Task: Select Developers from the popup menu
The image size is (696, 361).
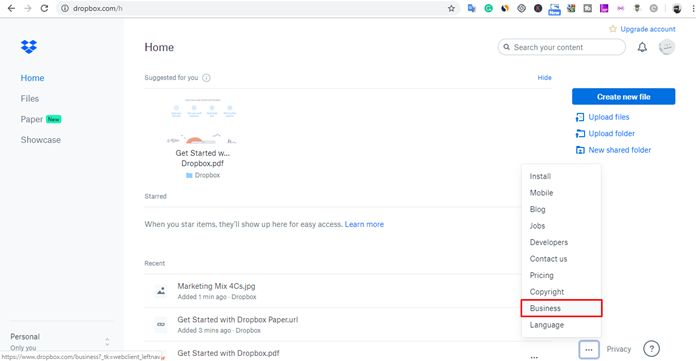Action: pos(549,242)
